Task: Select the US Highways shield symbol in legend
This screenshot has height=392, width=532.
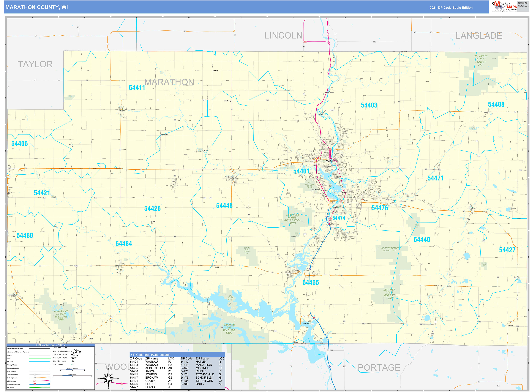Action: tap(35, 381)
